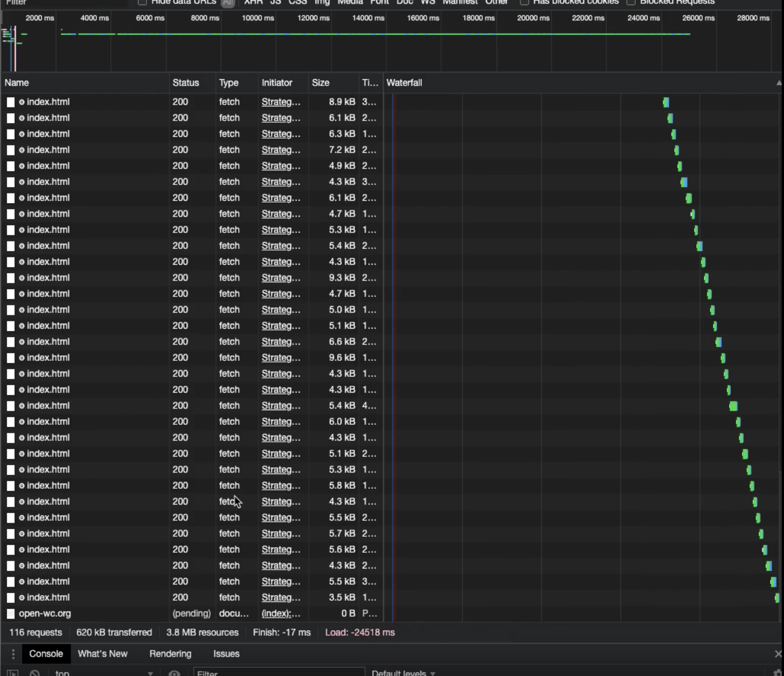Click the console Filter input field
Image resolution: width=784 pixels, height=676 pixels.
[279, 673]
